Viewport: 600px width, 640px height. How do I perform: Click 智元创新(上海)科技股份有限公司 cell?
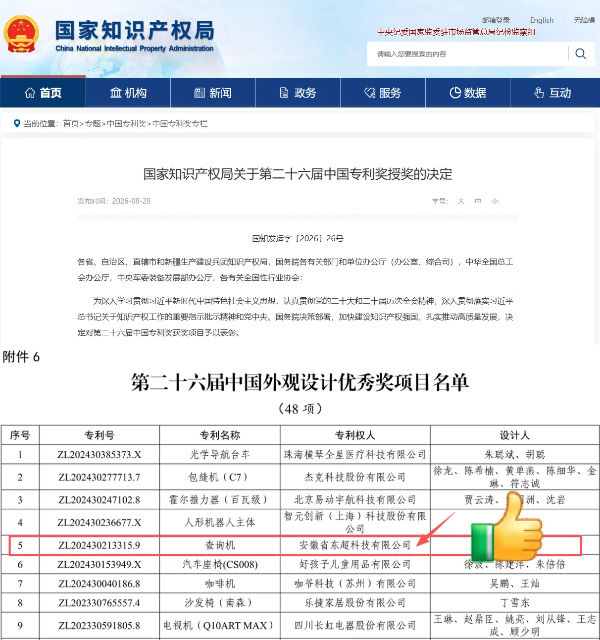click(355, 522)
